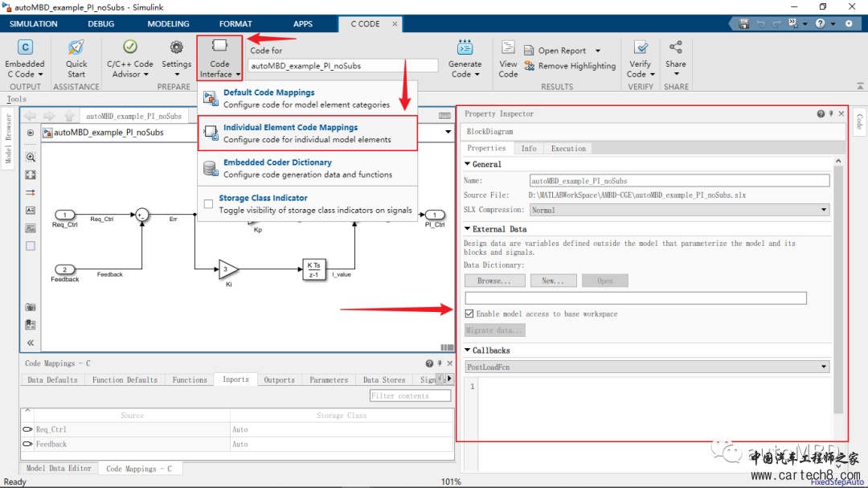Collapse the External Data section
The height and width of the screenshot is (488, 868).
click(467, 229)
